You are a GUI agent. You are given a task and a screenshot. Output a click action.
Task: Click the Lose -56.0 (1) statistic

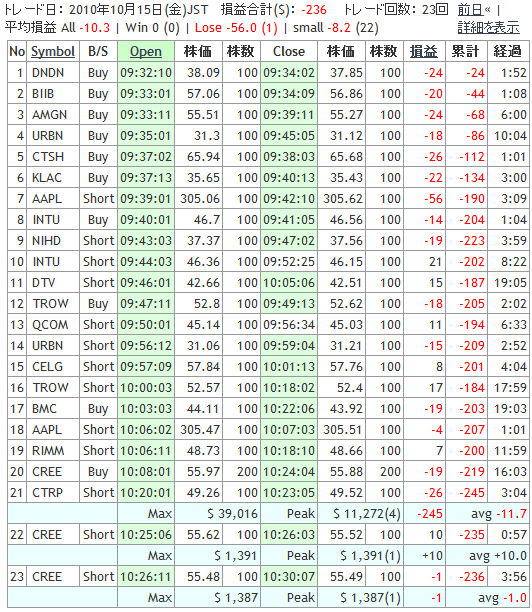point(236,27)
